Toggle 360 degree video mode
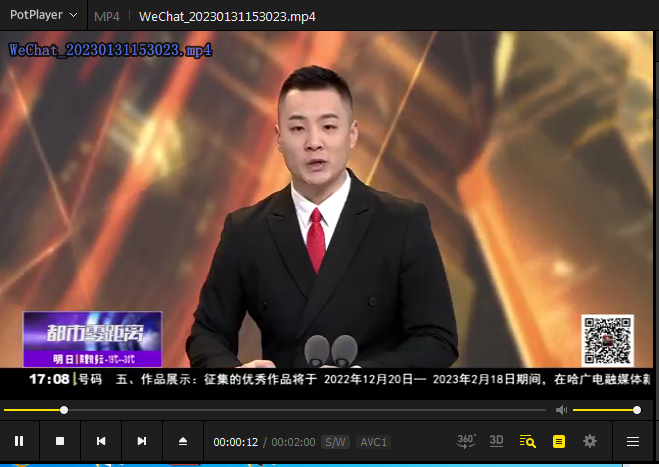 [466, 441]
